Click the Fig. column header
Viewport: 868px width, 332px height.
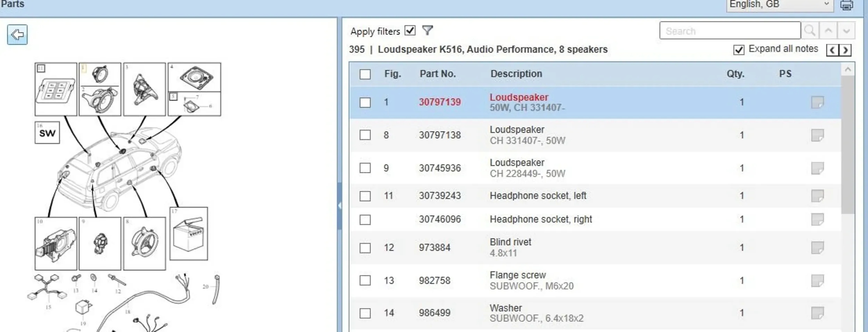392,74
